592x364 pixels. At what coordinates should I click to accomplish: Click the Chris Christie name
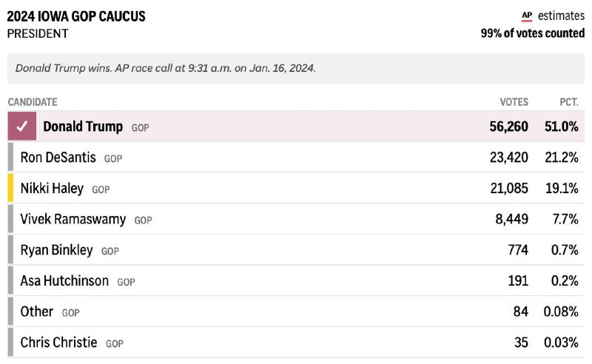(59, 343)
